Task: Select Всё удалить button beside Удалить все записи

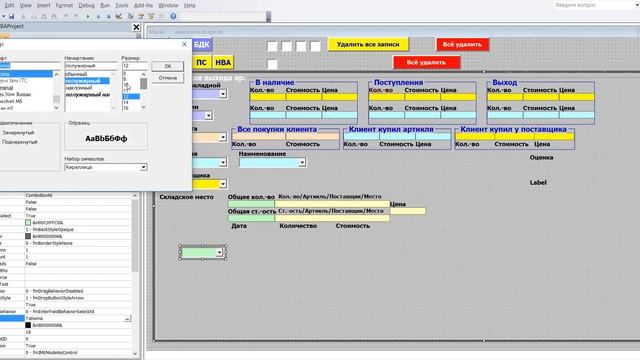Action: tap(462, 44)
